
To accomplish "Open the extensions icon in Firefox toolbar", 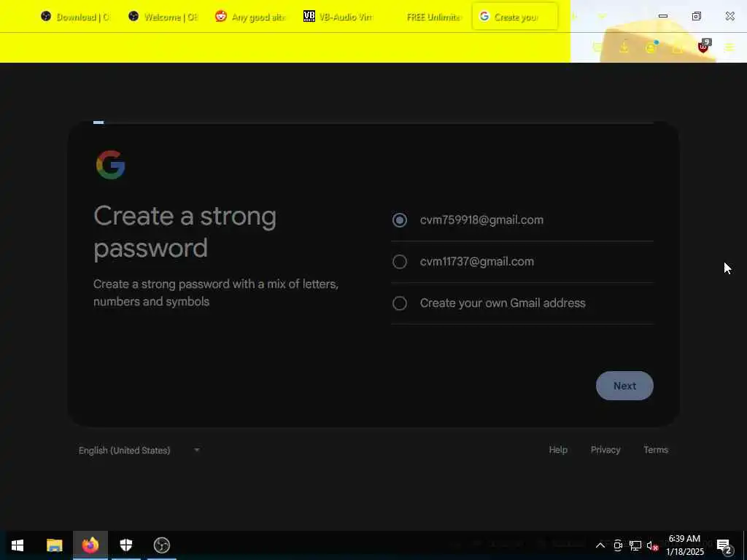I will (677, 47).
